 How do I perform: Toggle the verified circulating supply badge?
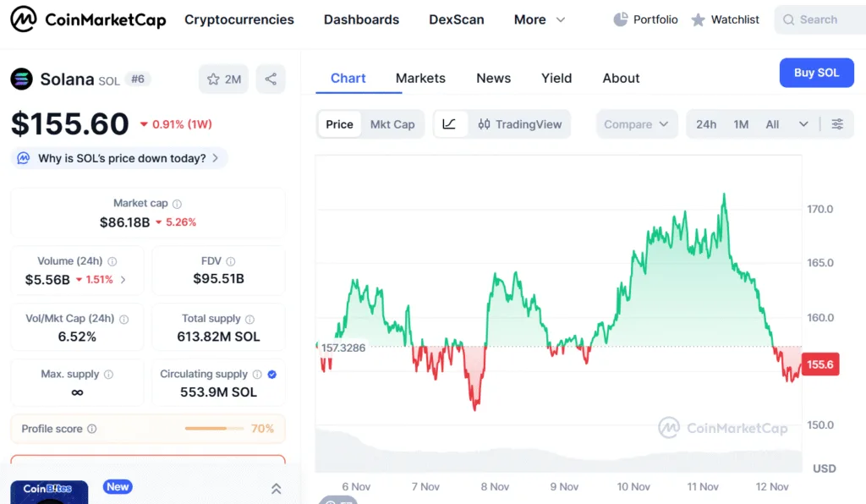click(271, 374)
